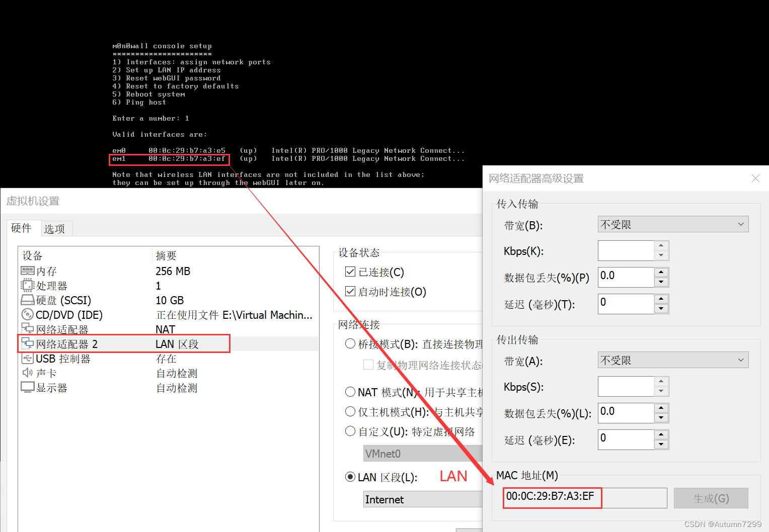Select 桥接模式(B) radio button
Screen dimensions: 769x532
[x=350, y=344]
